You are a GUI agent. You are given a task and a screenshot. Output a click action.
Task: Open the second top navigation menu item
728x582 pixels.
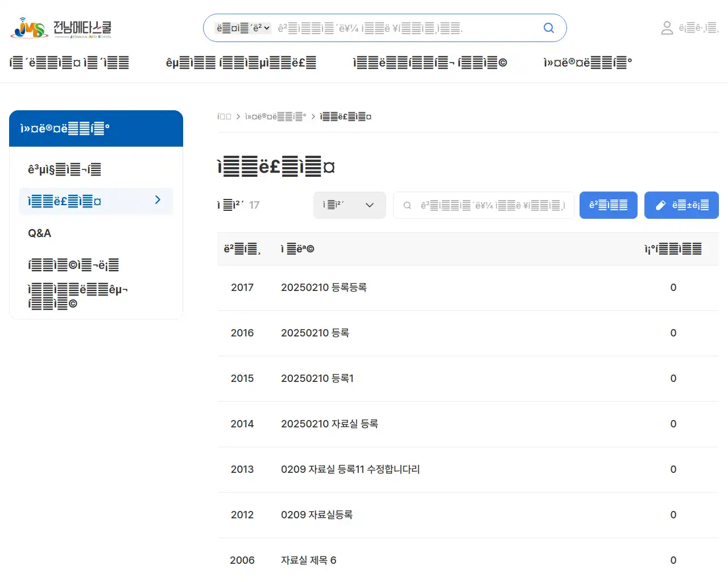click(241, 63)
